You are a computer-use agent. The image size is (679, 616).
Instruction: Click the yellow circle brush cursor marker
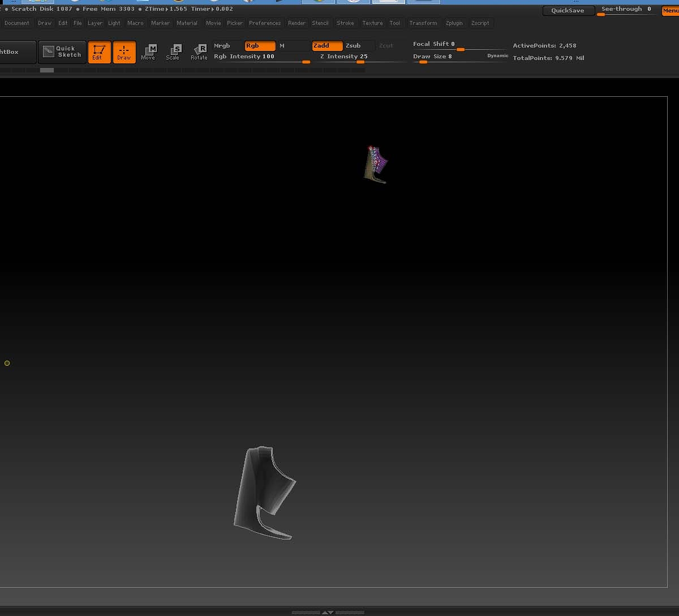click(7, 363)
